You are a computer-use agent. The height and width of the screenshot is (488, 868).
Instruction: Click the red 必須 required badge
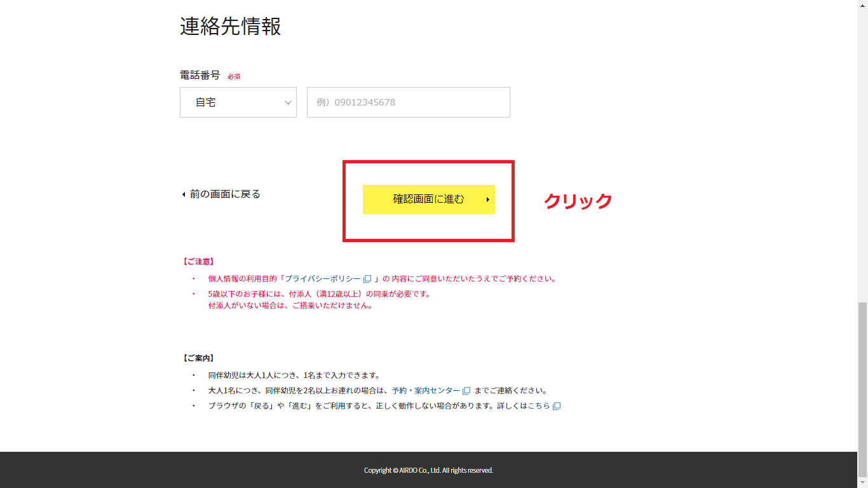(x=234, y=76)
